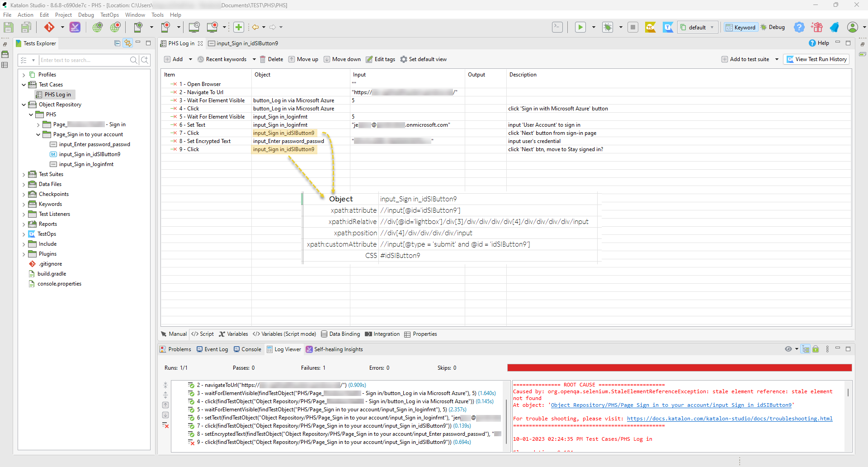Click the Delete step button
868x467 pixels.
(x=271, y=59)
